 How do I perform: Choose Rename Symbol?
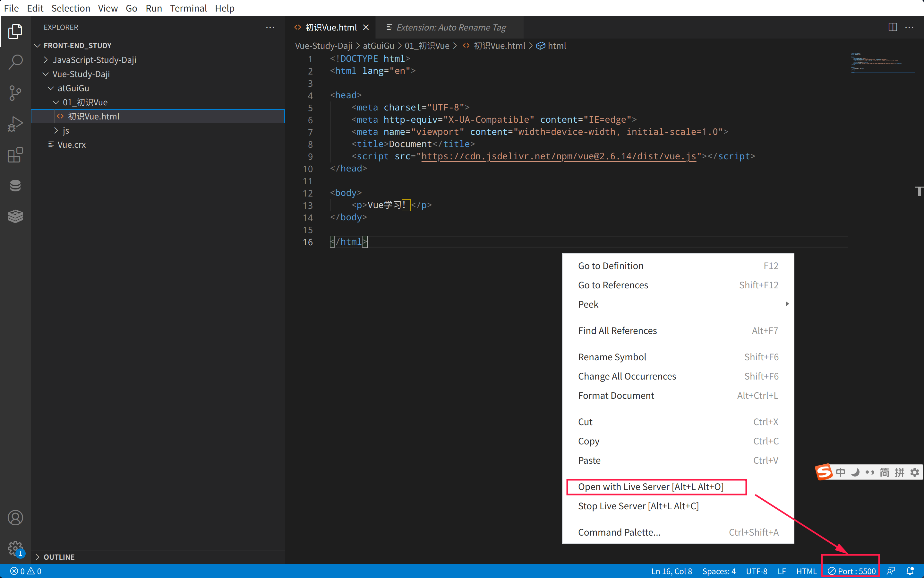click(678, 357)
